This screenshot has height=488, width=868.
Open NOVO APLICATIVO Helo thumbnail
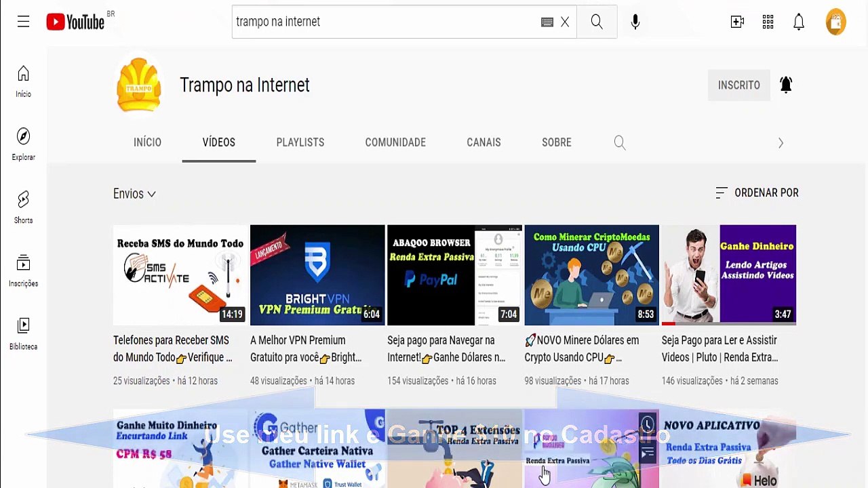[x=729, y=449]
